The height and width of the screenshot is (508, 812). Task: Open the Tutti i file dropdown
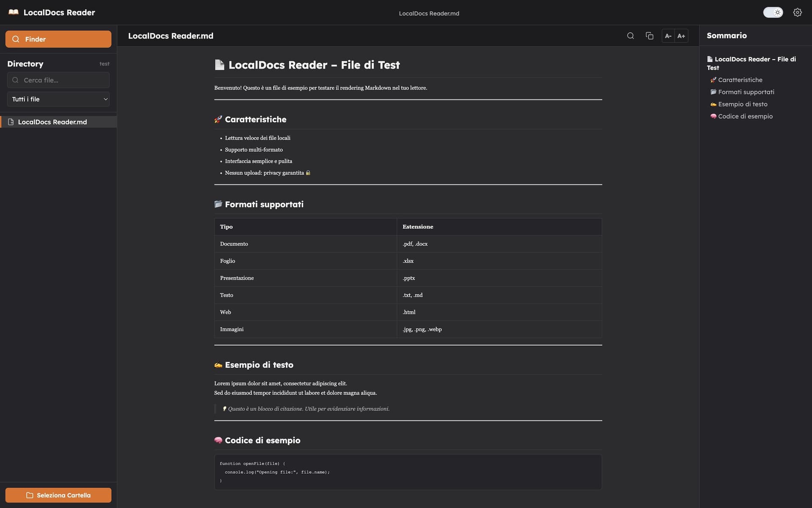pyautogui.click(x=58, y=99)
